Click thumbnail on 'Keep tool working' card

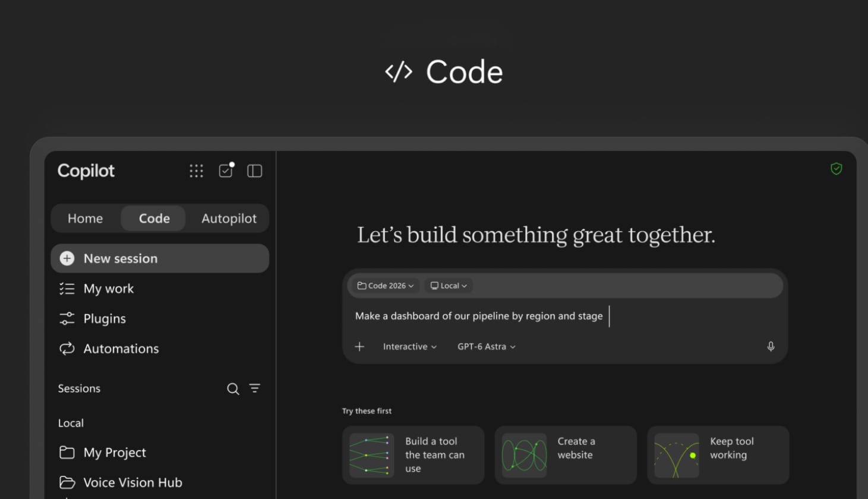[677, 456]
